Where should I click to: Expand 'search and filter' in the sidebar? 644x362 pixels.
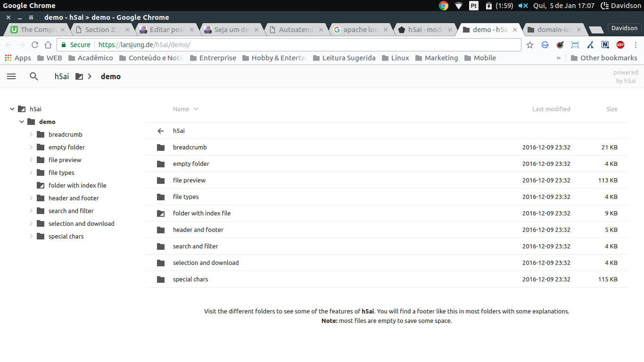coord(31,211)
